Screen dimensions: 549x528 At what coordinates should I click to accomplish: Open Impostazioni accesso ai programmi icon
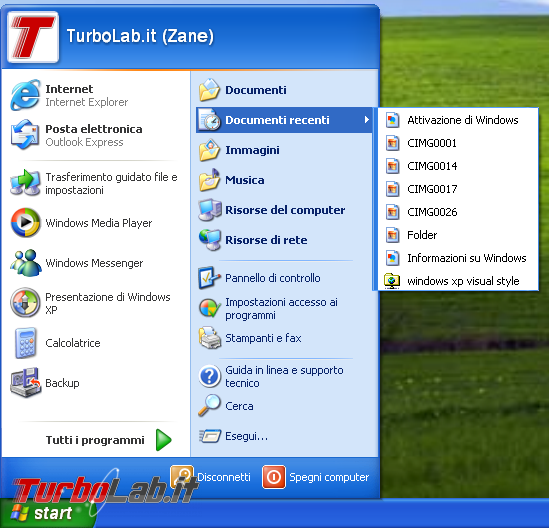[x=209, y=308]
